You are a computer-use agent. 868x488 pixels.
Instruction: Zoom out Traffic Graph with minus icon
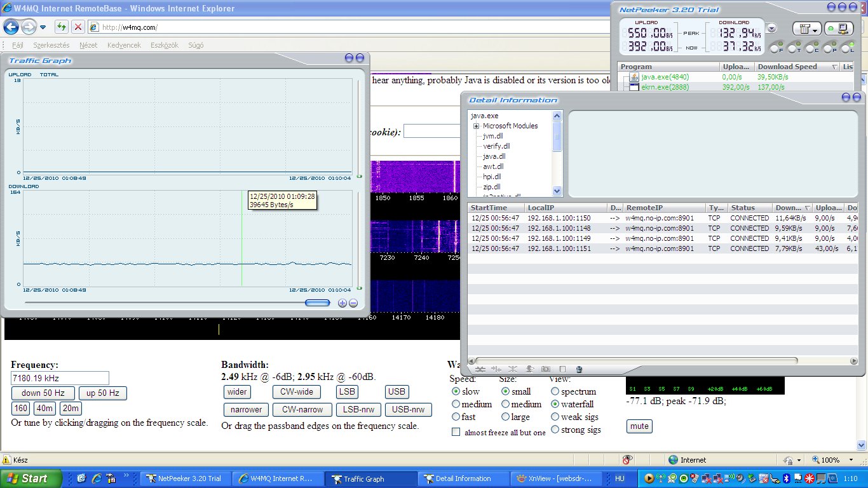point(353,303)
